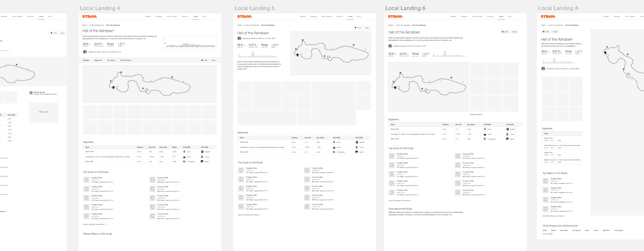The height and width of the screenshot is (251, 644).
Task: Select How It Works in Local Landing 6 navigation
Action: tap(477, 16)
